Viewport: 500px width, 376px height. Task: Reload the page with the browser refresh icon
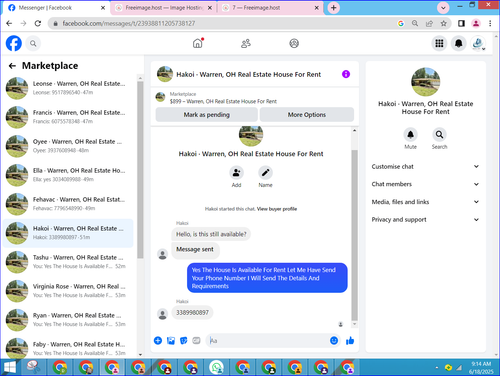point(38,23)
